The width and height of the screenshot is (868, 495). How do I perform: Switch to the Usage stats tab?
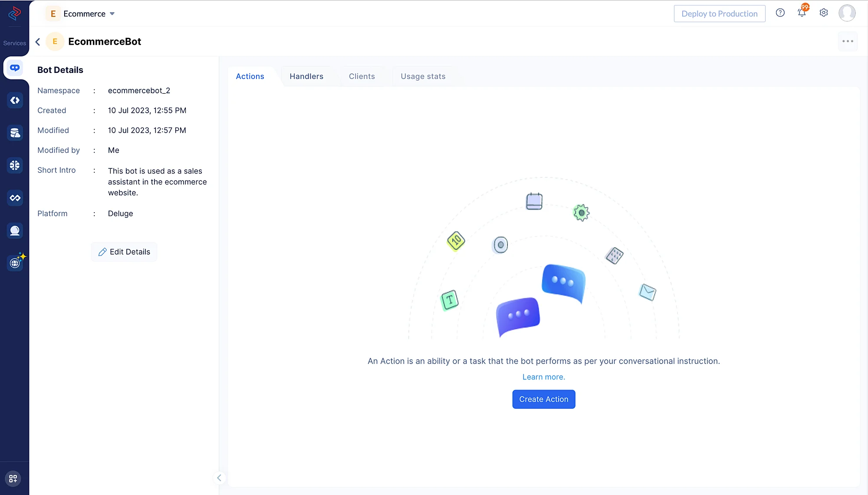(423, 76)
